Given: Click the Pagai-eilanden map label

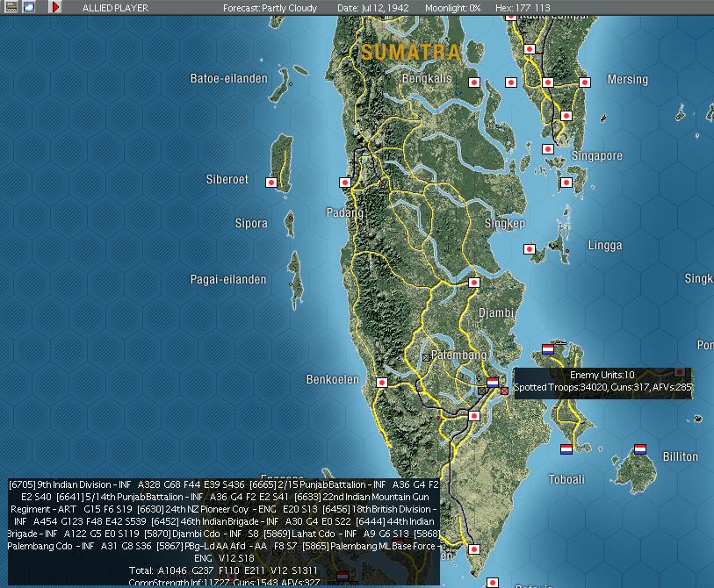Looking at the screenshot, I should pos(228,279).
